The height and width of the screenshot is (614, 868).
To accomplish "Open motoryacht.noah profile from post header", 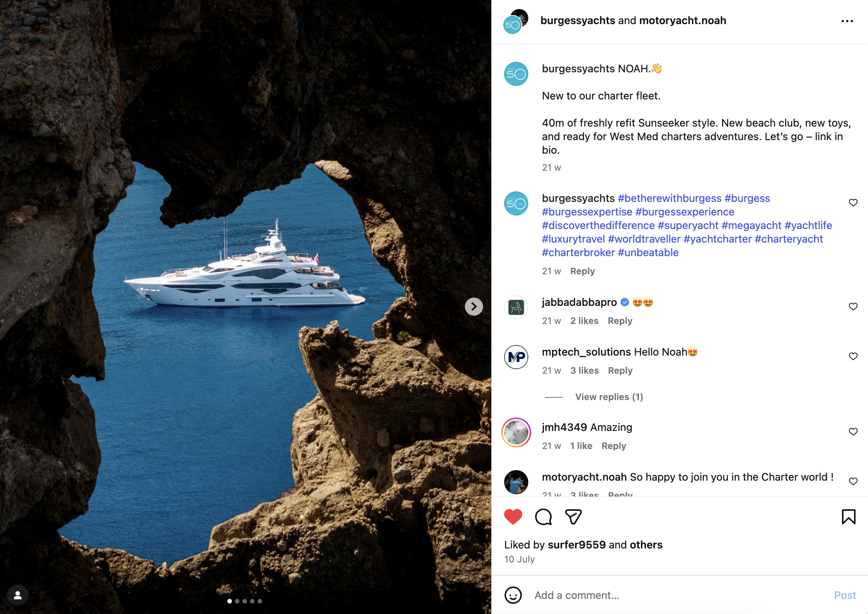I will click(682, 20).
